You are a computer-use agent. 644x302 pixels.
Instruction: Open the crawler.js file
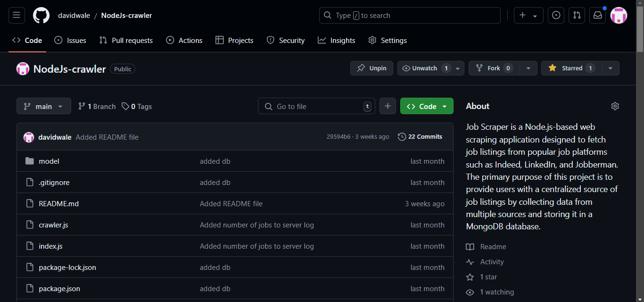pos(53,225)
